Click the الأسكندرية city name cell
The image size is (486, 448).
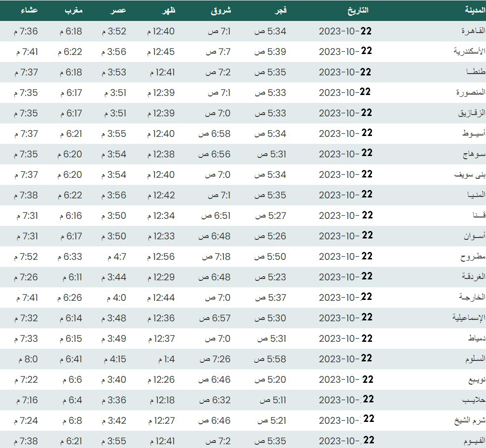(x=469, y=52)
